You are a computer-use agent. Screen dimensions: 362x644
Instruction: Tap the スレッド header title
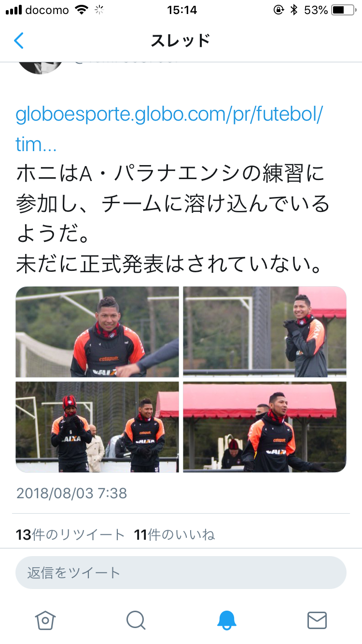pyautogui.click(x=181, y=41)
